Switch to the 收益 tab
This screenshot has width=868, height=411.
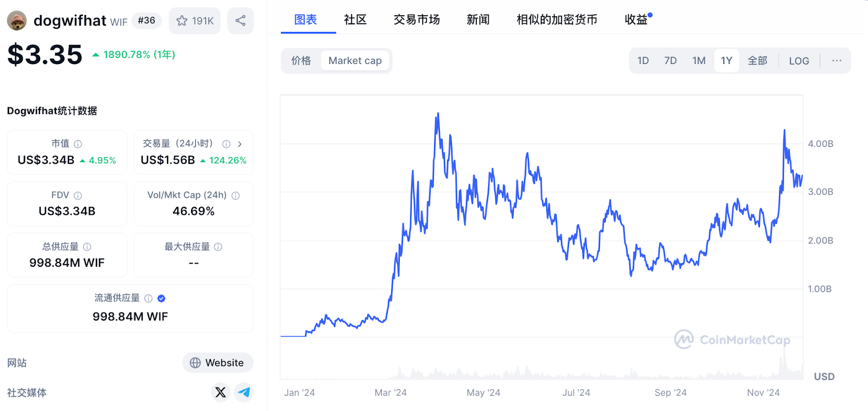pos(637,20)
